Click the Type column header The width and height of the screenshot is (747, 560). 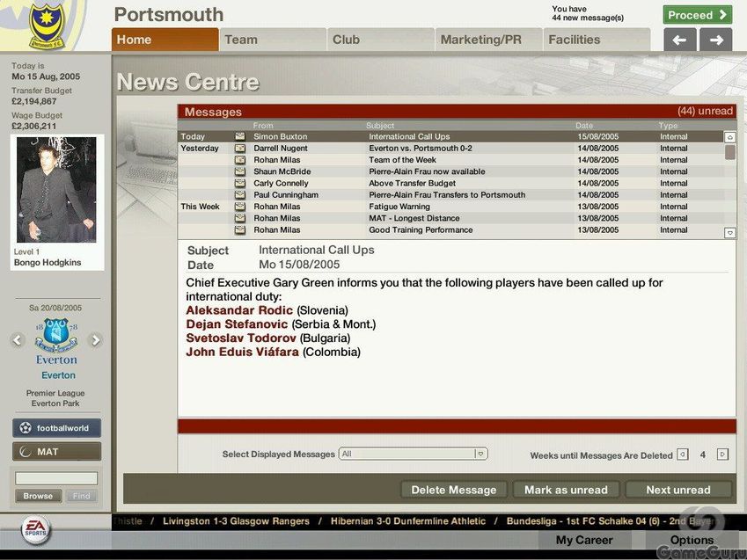coord(668,126)
